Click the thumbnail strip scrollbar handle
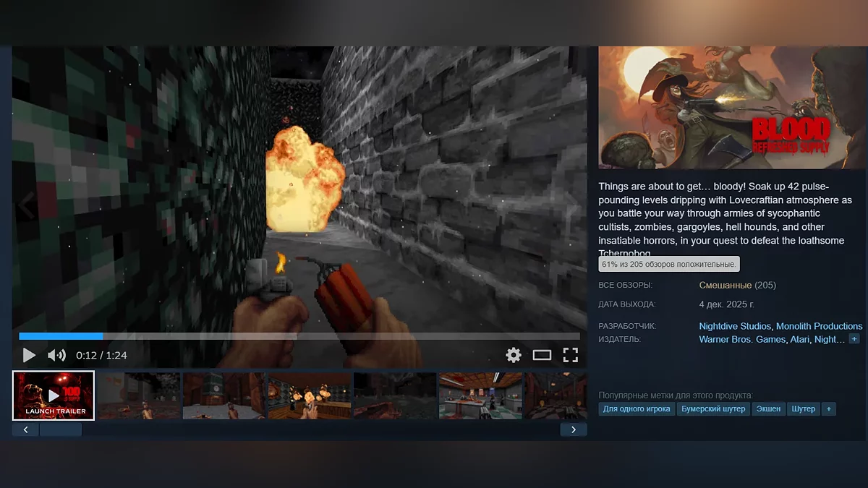This screenshot has width=868, height=488. tap(61, 429)
